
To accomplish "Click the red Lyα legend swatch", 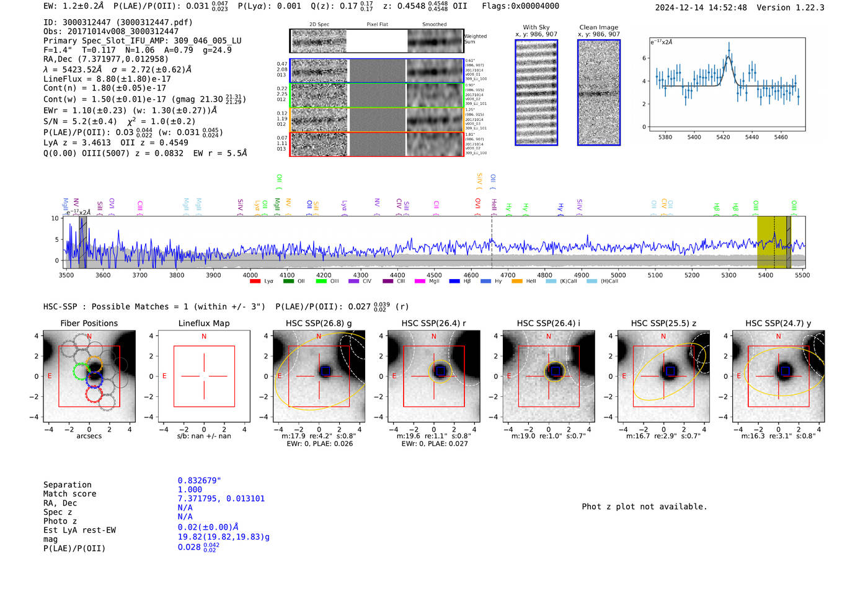I will pos(255,282).
